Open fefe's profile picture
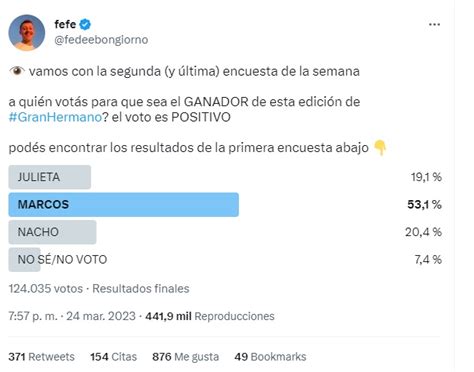 point(27,32)
